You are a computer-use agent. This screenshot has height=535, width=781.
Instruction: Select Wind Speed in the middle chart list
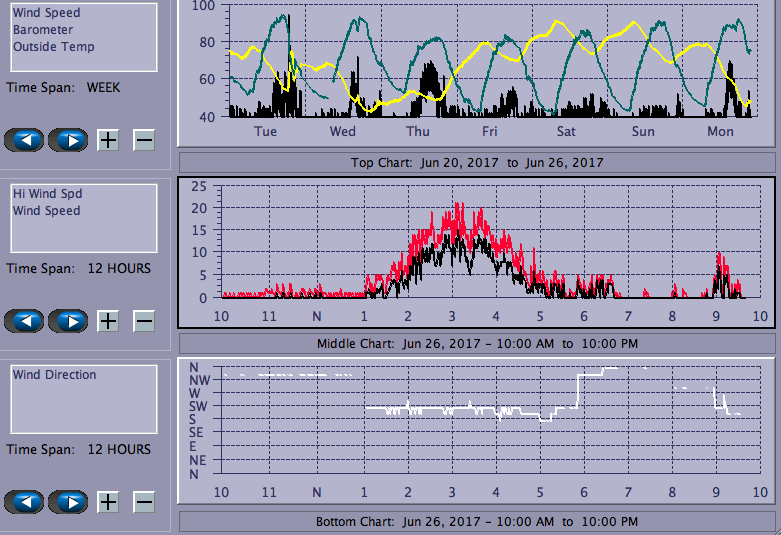(46, 211)
